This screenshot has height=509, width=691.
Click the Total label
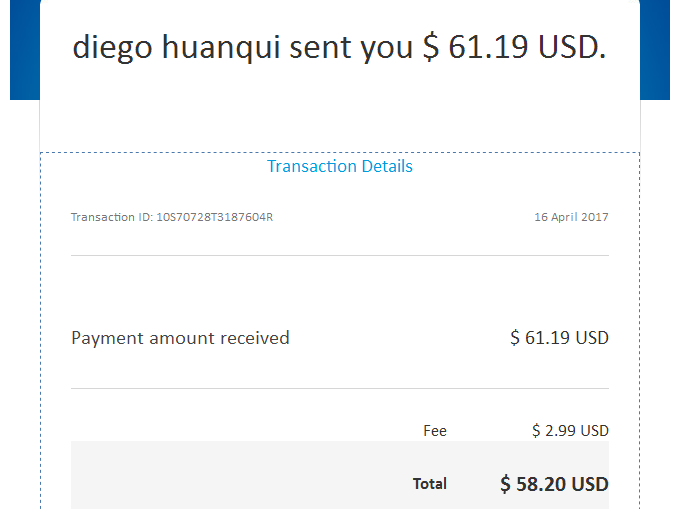(430, 484)
